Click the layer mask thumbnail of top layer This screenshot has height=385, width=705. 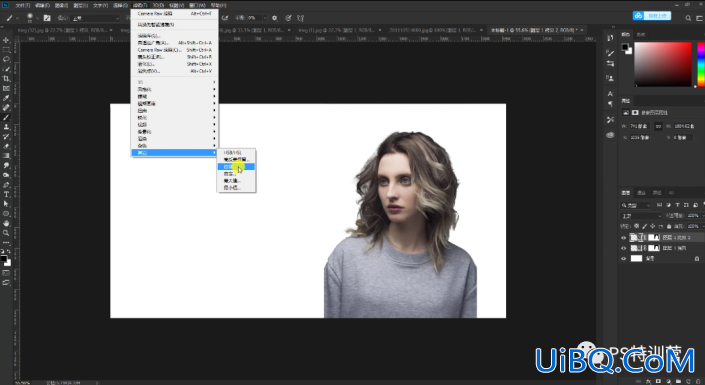654,237
